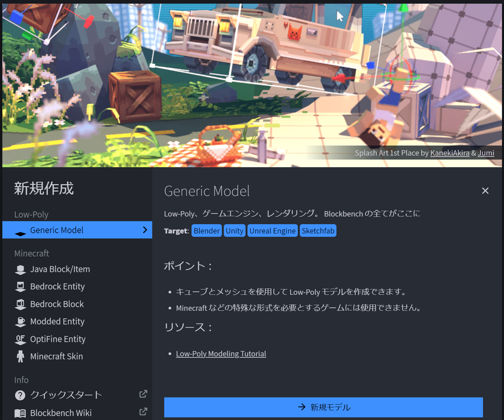Screen dimensions: 504x420
Task: Select the Bedrock Block format icon
Action: [21, 304]
